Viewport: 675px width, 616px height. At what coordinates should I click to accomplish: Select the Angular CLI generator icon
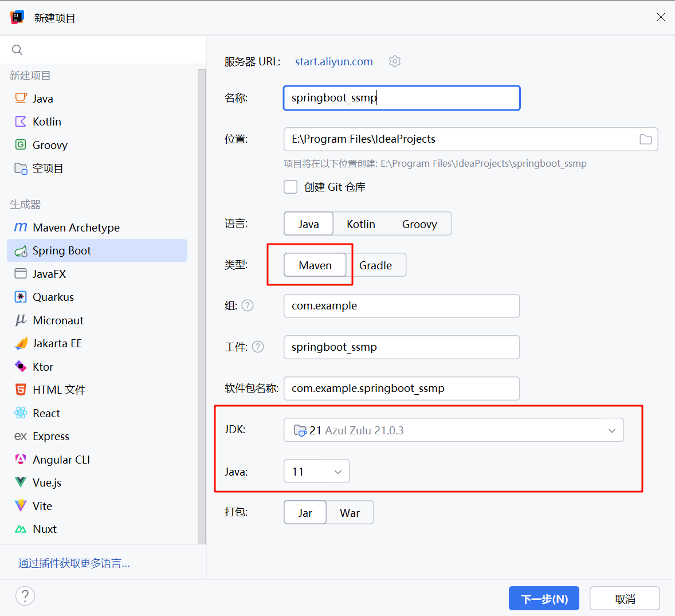[x=21, y=460]
